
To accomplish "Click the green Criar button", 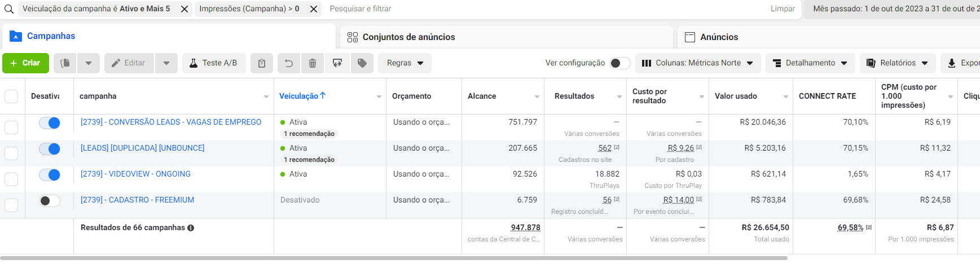I will click(25, 63).
